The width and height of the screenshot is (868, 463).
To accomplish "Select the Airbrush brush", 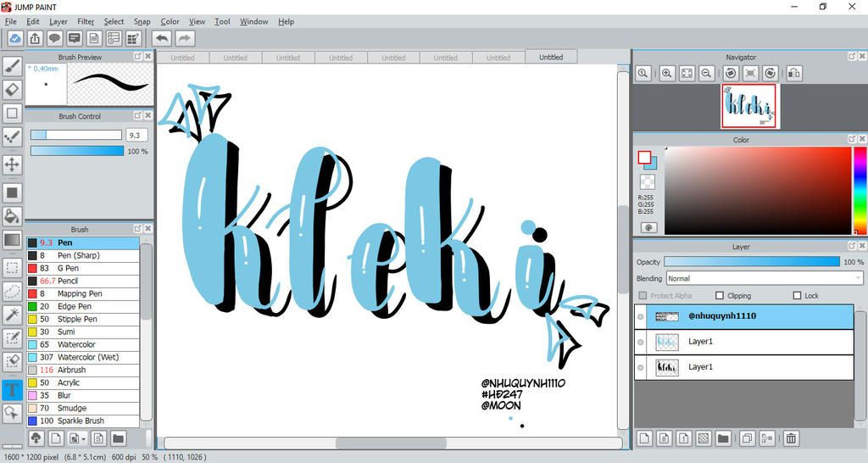I will point(83,370).
